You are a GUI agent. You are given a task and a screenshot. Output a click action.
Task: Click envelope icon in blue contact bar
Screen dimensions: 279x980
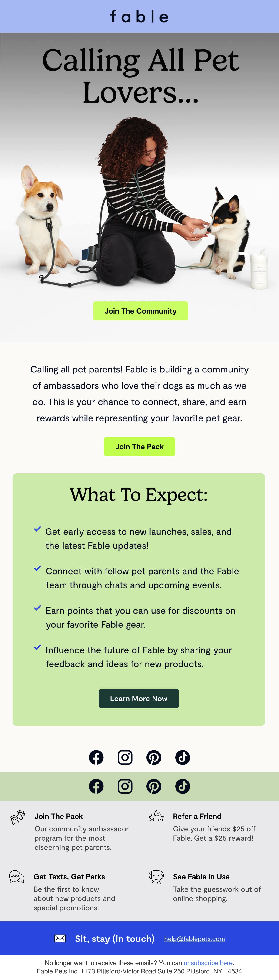60,938
